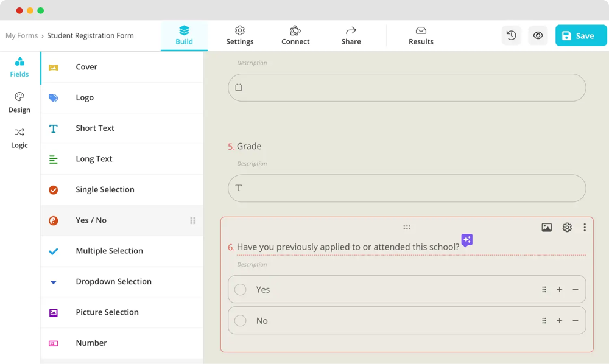Screen dimensions: 609x364
Task: Remove the No option with minus icon
Action: (x=576, y=321)
